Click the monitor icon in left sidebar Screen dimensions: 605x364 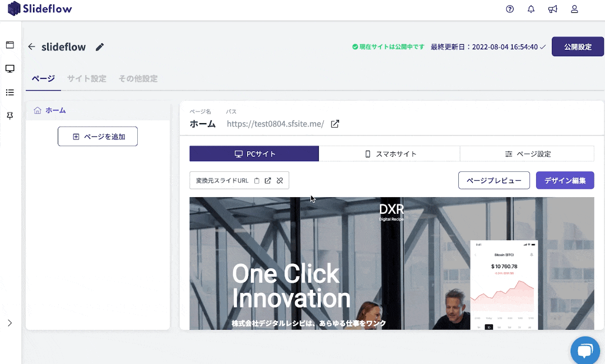tap(10, 68)
